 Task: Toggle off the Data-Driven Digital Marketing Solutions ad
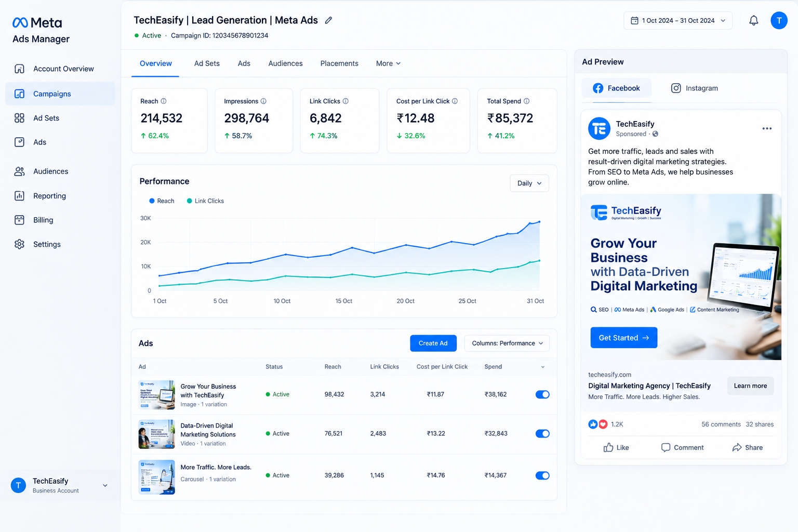(x=542, y=433)
